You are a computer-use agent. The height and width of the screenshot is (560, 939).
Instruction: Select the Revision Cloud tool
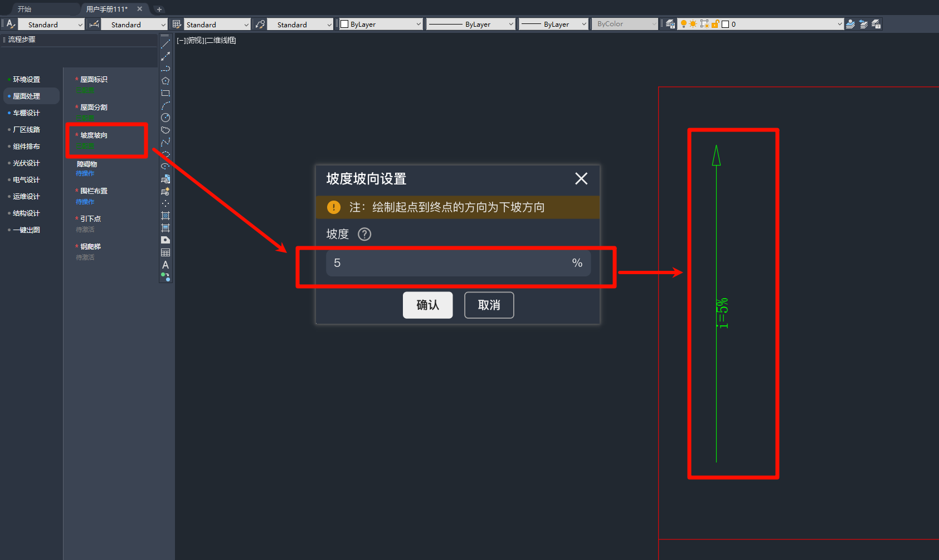pos(166,130)
